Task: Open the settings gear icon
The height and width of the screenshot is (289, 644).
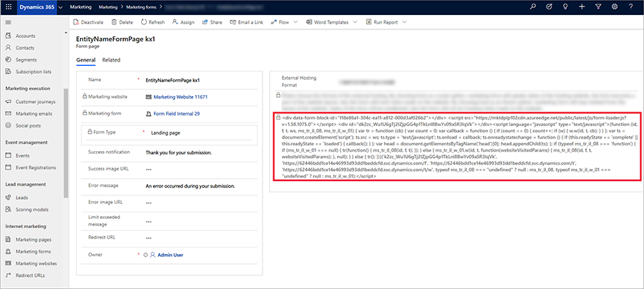Action: pyautogui.click(x=615, y=6)
